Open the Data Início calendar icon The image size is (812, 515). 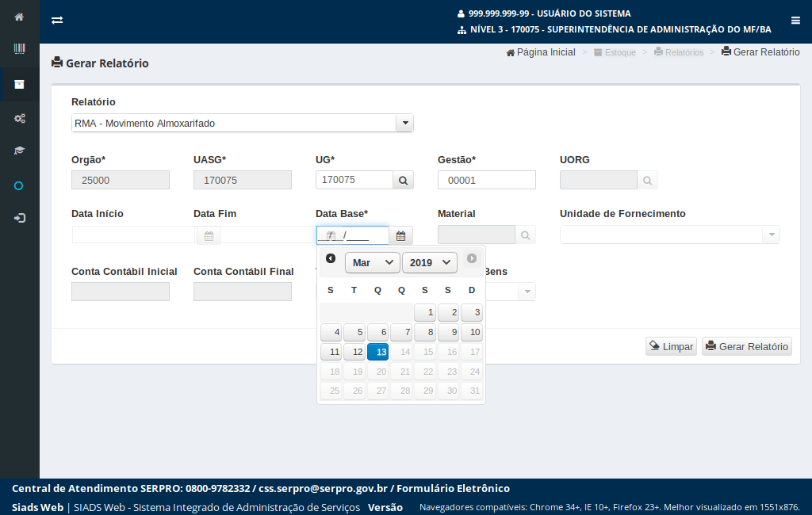pos(209,235)
